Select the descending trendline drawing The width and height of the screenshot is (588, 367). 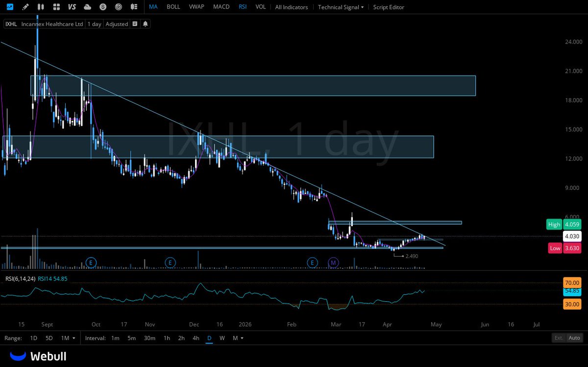click(x=223, y=144)
